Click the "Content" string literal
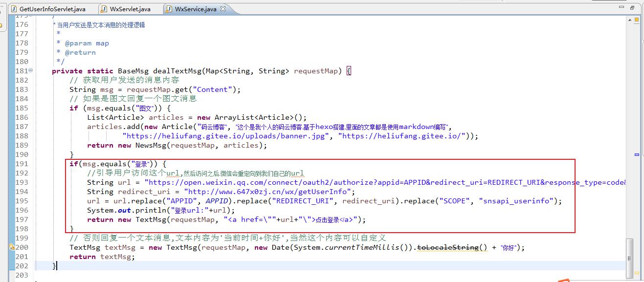 213,89
